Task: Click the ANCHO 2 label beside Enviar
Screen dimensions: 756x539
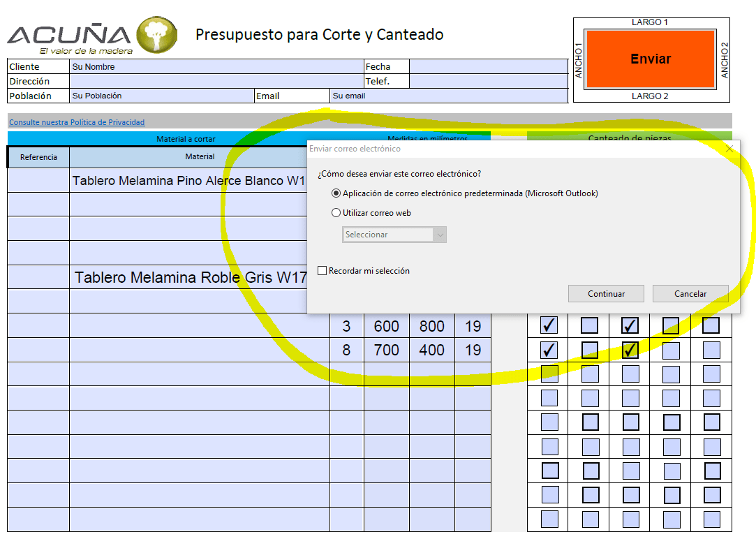Action: [x=724, y=60]
